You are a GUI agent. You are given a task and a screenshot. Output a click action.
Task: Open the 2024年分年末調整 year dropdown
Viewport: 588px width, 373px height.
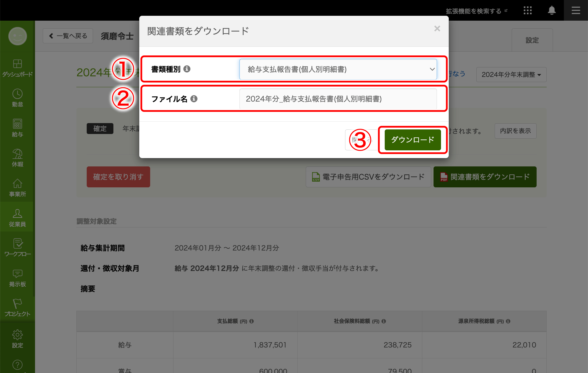[511, 75]
